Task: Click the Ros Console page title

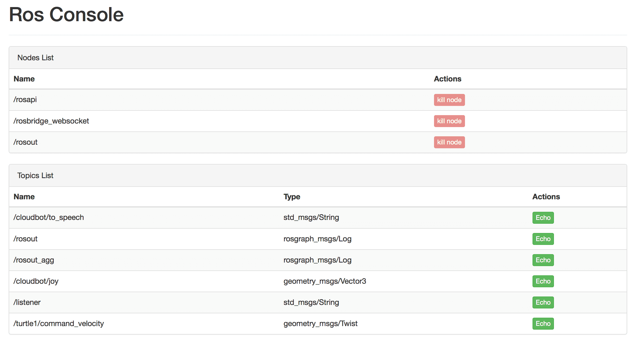Action: [x=66, y=15]
